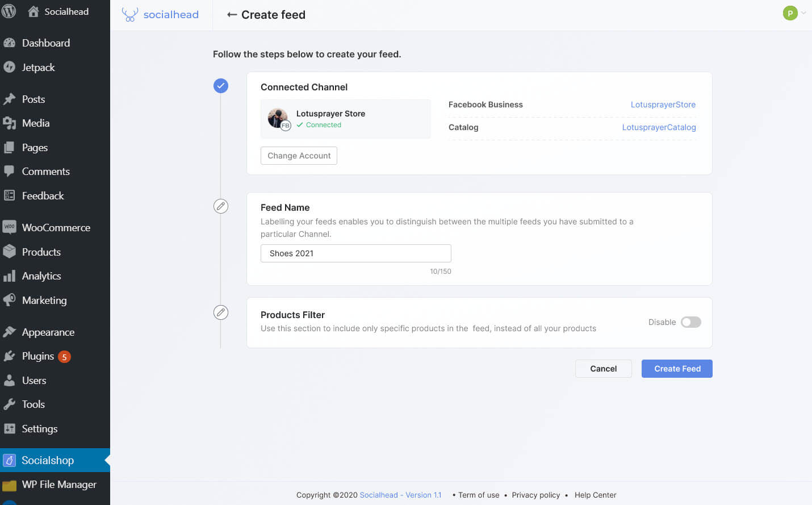Click the plugins update count badge

pos(64,357)
